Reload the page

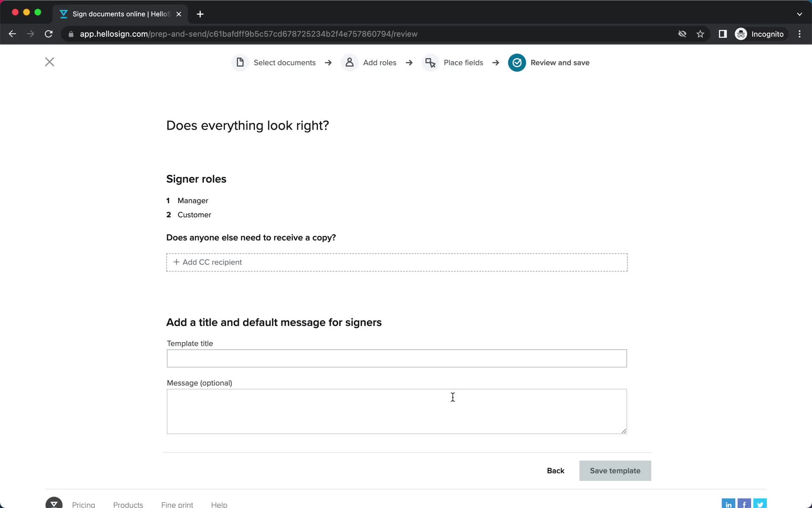point(49,34)
